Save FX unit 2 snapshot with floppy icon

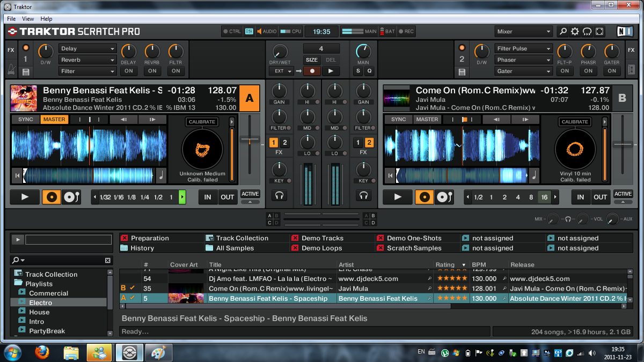coord(462,71)
